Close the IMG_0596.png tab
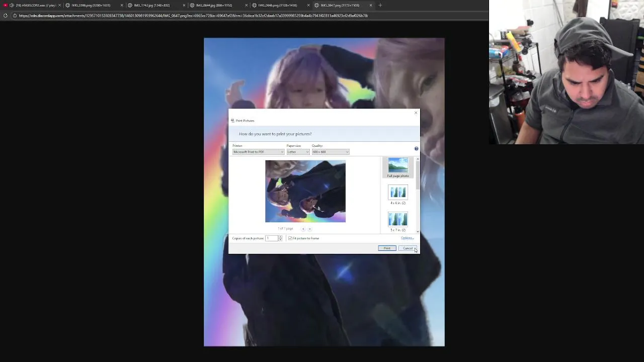 tap(122, 5)
